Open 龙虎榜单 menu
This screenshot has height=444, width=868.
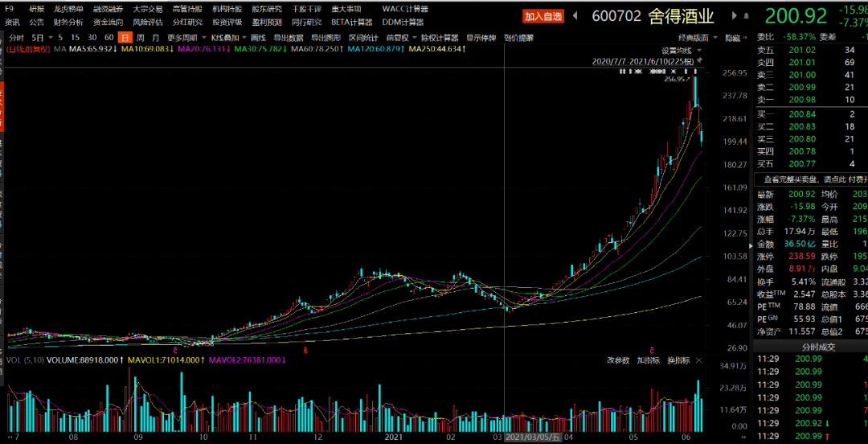click(x=68, y=10)
